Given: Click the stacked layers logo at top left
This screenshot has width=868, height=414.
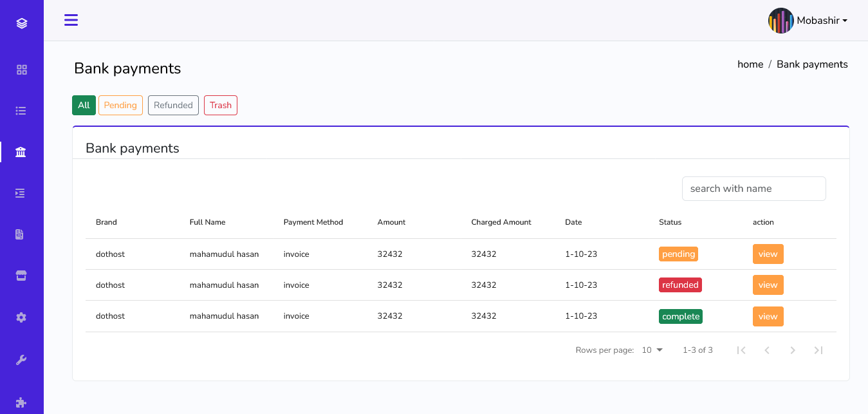Looking at the screenshot, I should tap(21, 23).
